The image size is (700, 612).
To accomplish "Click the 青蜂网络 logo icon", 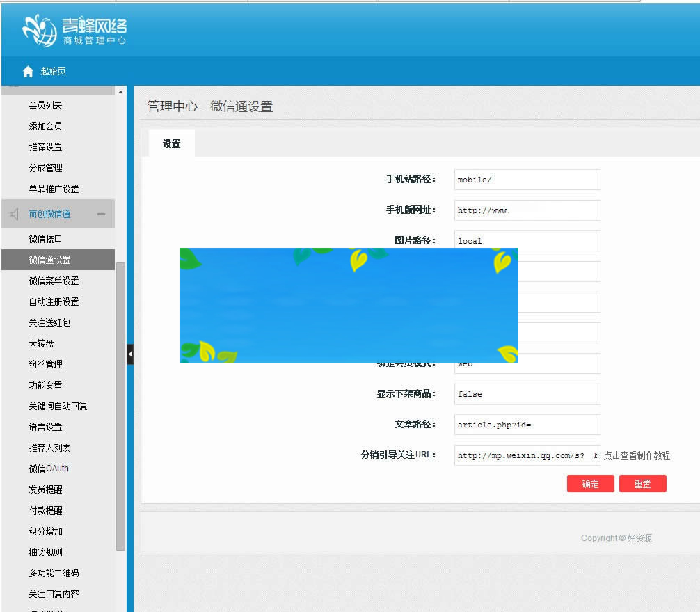I will pos(38,29).
